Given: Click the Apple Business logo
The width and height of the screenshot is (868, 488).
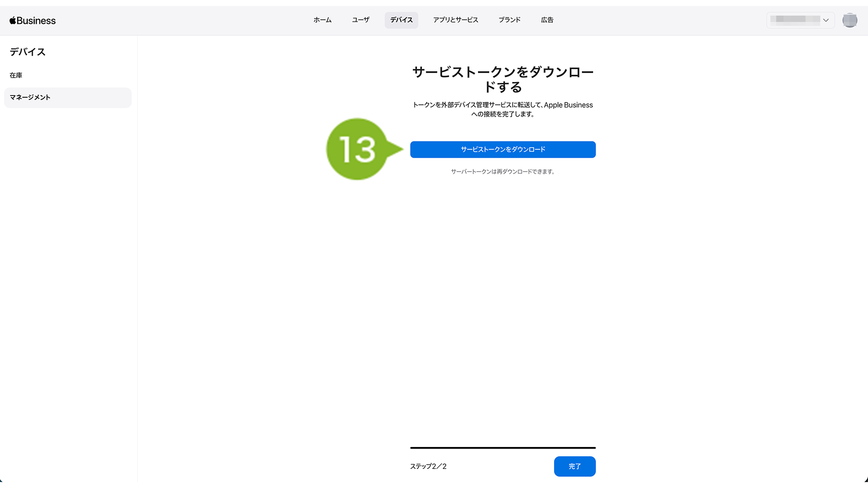Looking at the screenshot, I should pos(33,20).
